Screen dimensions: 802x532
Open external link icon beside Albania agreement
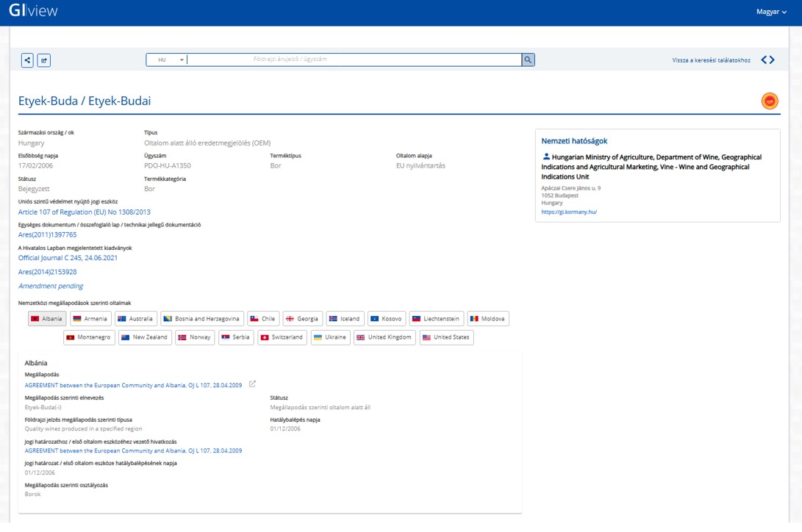point(253,384)
